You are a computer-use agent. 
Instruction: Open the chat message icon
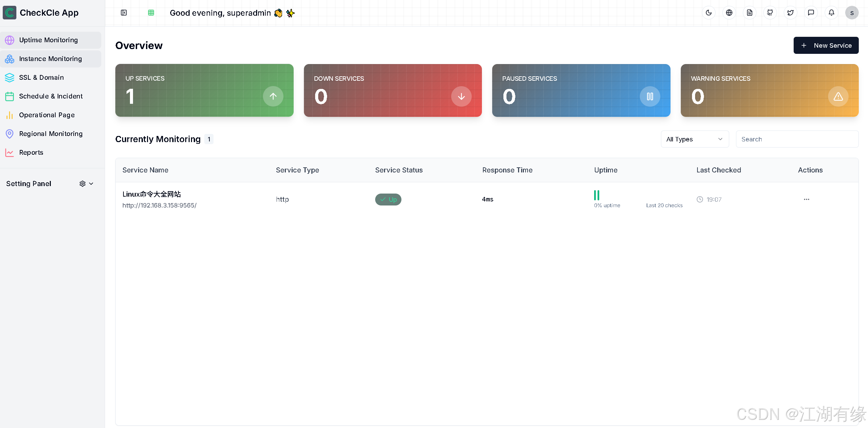tap(811, 13)
